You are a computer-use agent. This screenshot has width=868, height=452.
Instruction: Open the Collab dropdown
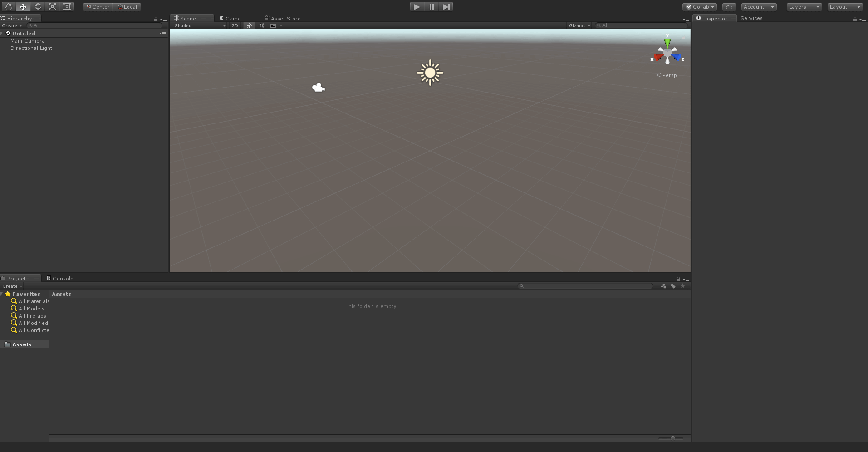tap(700, 7)
